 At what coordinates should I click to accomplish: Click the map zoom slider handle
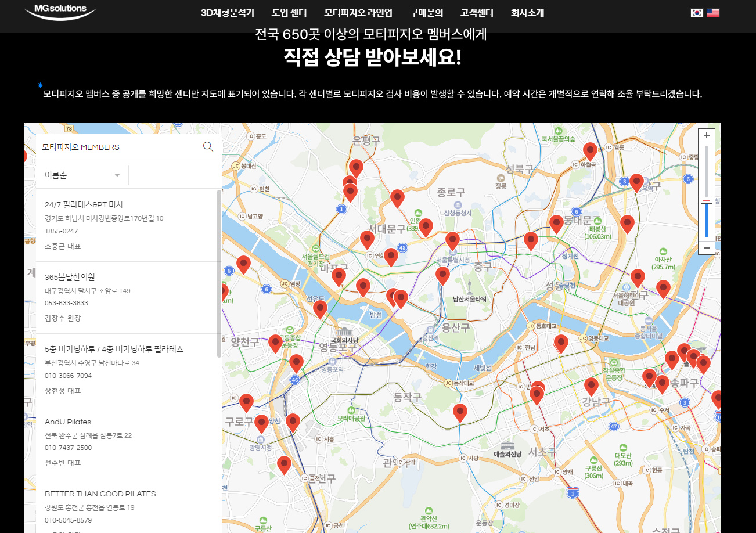pyautogui.click(x=707, y=200)
